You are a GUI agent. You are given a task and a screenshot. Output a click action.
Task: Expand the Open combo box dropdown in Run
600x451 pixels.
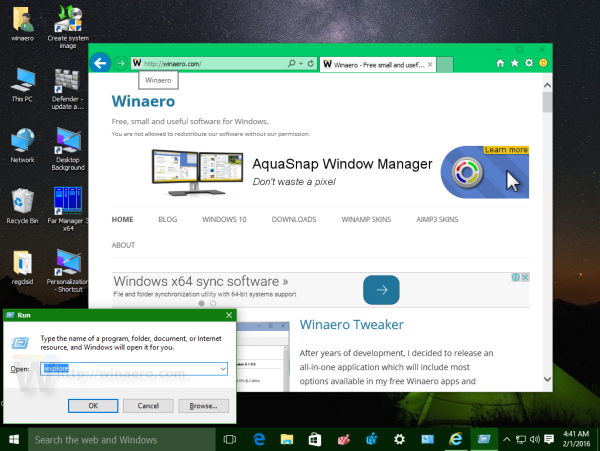pos(223,369)
